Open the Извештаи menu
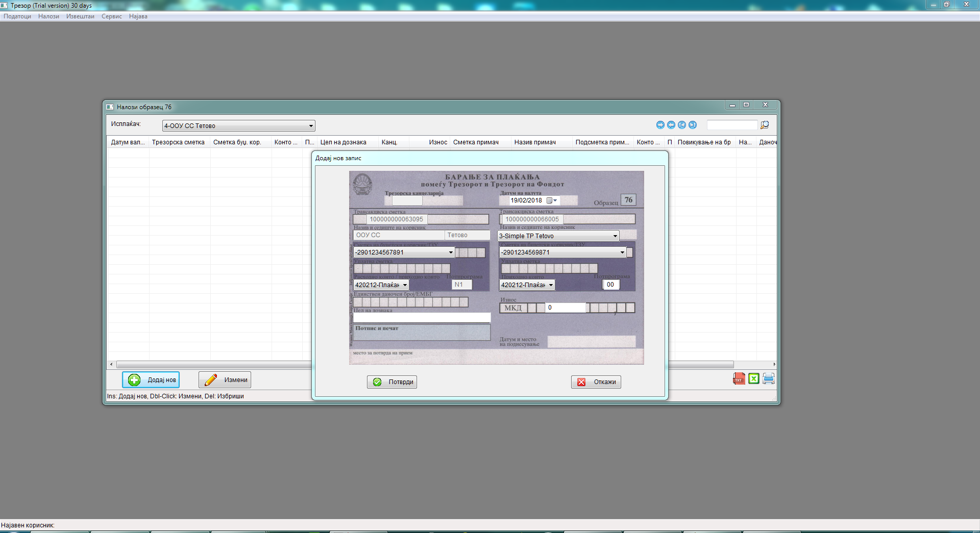Screen dimensions: 980x533 pos(80,16)
